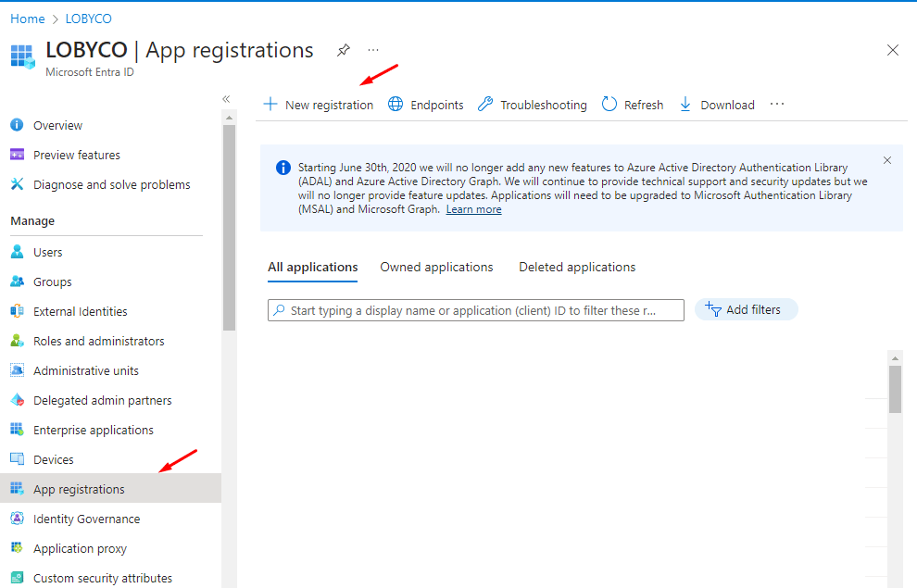This screenshot has width=917, height=588.
Task: Click the Identity Governance icon
Action: 17,519
